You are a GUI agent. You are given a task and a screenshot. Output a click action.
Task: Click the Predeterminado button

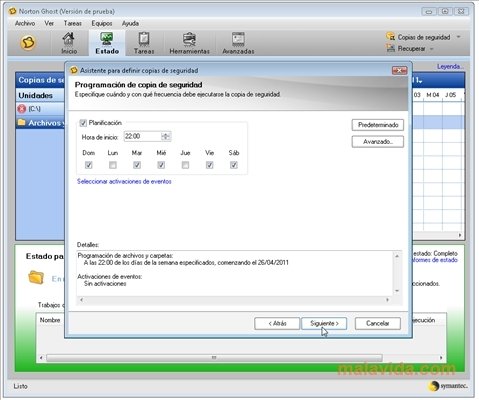point(378,125)
